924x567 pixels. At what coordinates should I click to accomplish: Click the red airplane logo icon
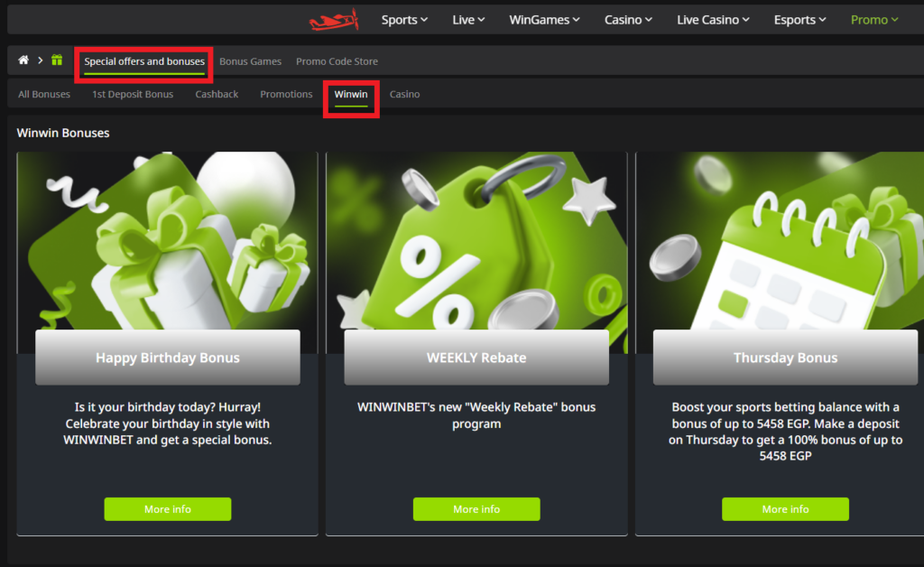coord(334,20)
